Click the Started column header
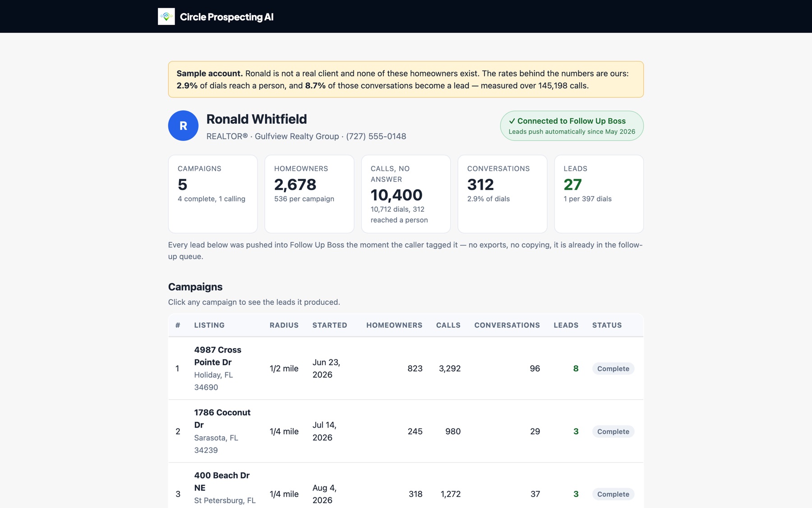This screenshot has height=508, width=812. tap(330, 325)
